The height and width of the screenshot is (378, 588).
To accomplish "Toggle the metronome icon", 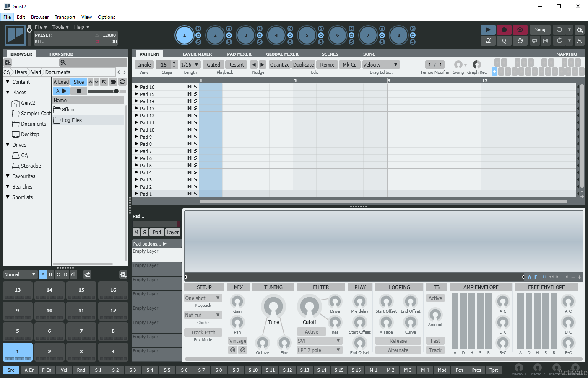I will click(488, 41).
